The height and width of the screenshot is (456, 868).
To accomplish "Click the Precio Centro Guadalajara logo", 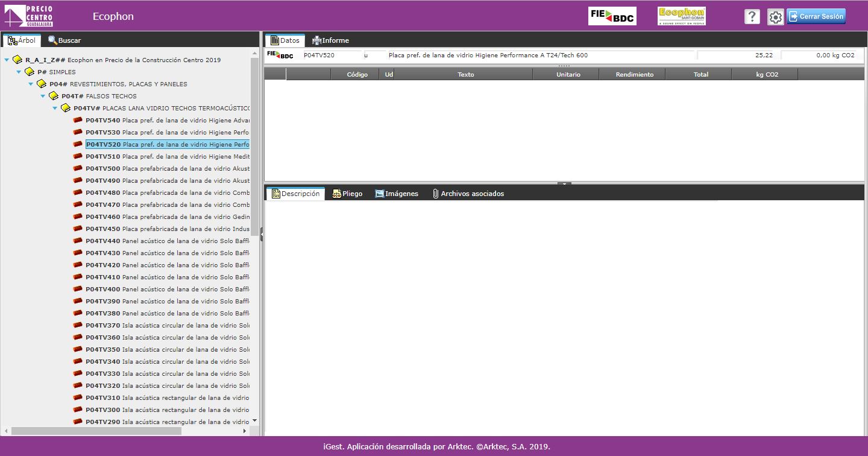I will coord(29,16).
